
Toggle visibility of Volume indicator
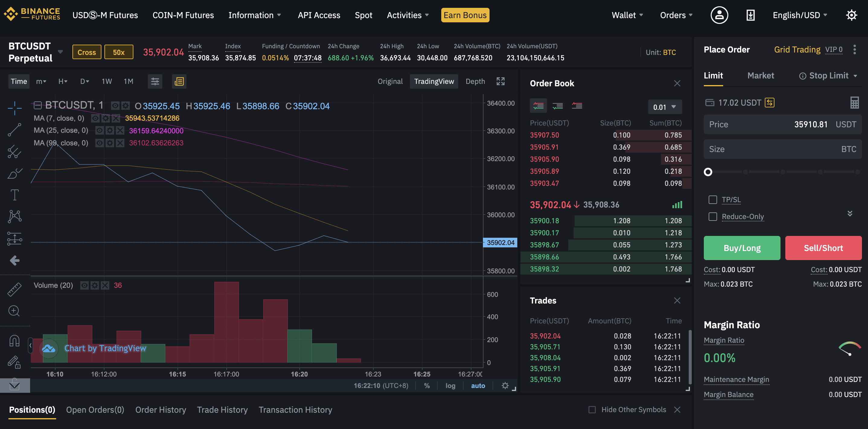[x=85, y=286]
